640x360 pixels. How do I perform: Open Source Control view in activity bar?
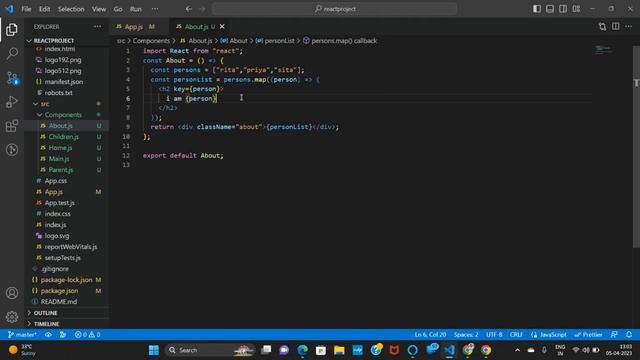coord(12,78)
